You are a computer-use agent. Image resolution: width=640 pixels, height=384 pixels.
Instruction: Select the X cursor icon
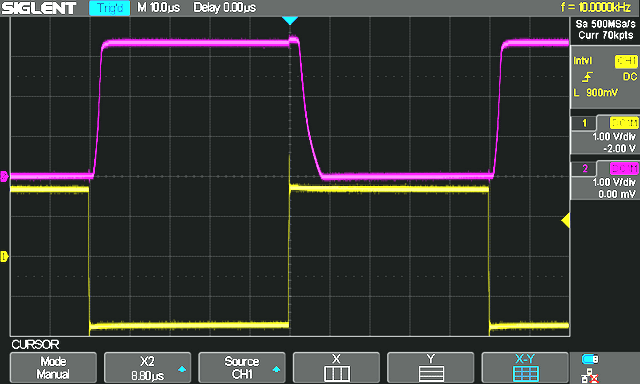(336, 373)
